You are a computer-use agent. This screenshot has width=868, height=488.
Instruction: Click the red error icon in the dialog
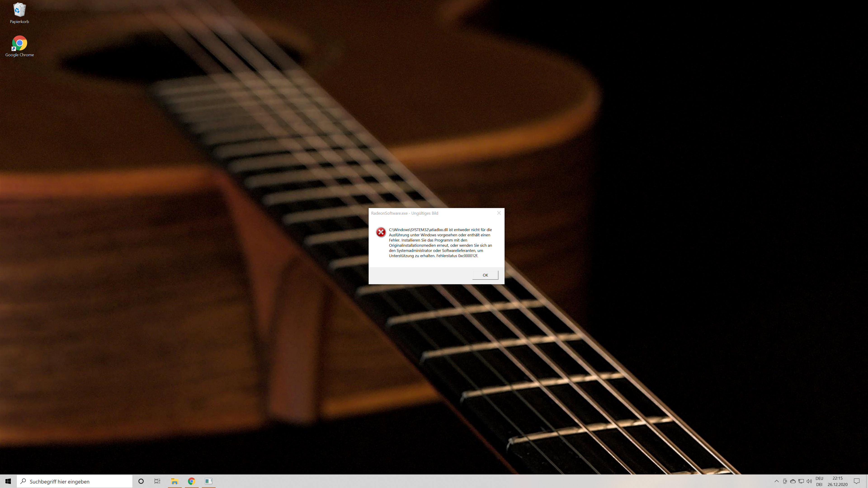coord(381,232)
